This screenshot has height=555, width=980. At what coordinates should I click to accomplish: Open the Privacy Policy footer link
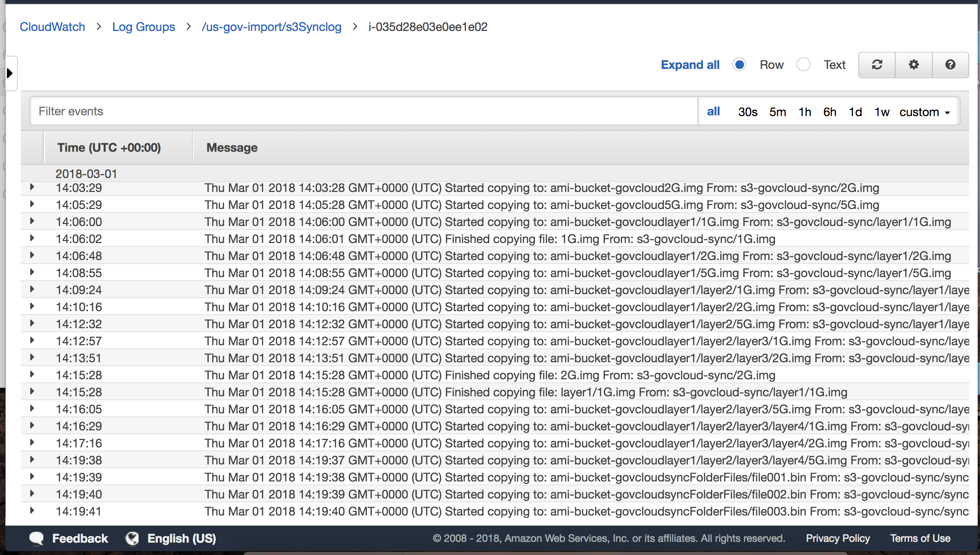point(838,538)
